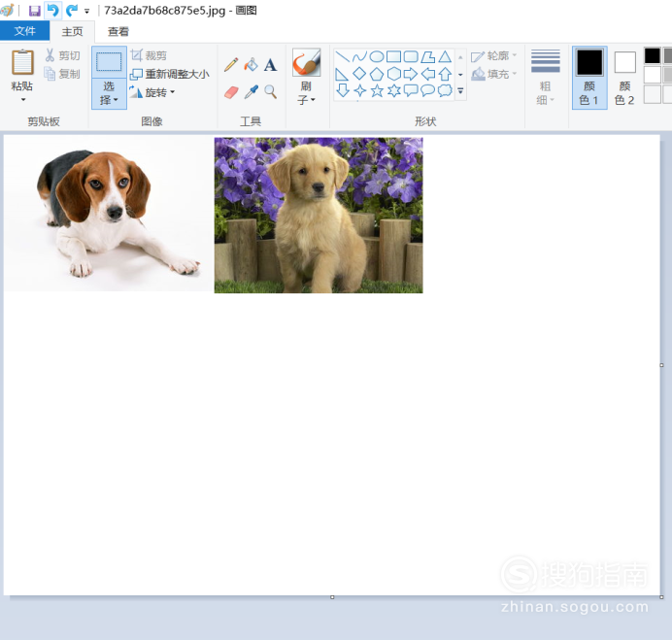672x640 pixels.
Task: Select the Pencil tool
Action: pos(231,65)
